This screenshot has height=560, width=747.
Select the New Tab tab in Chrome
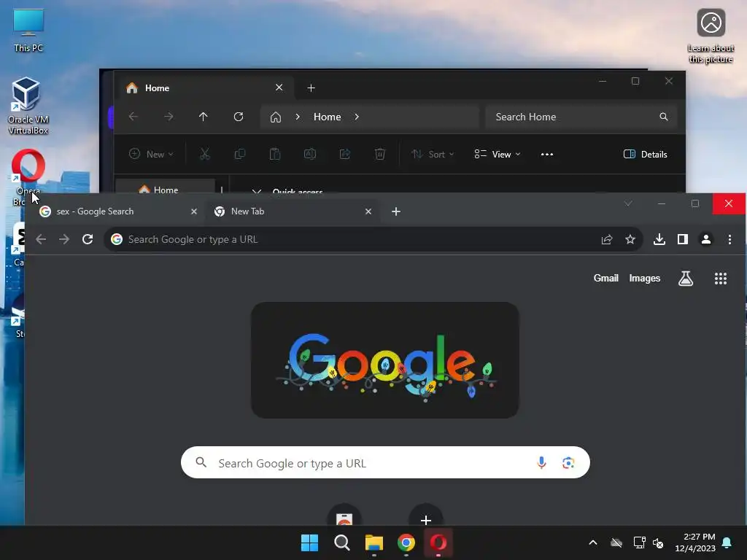coord(290,211)
